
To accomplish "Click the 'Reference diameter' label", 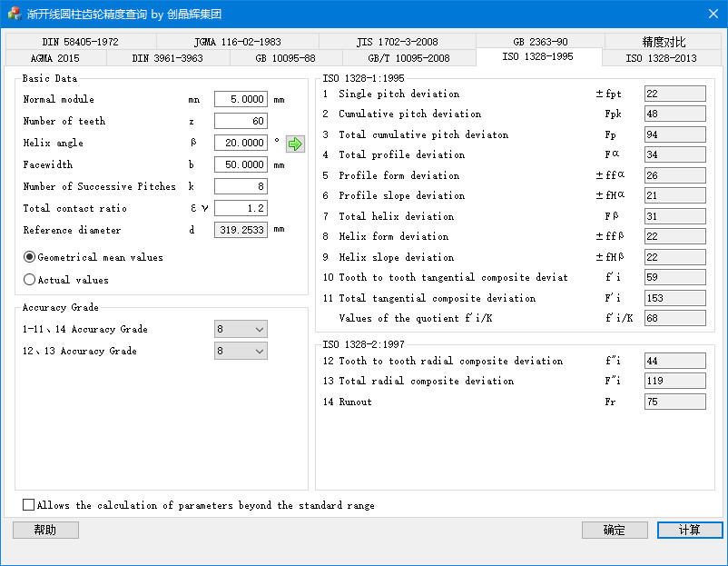I will pos(72,230).
